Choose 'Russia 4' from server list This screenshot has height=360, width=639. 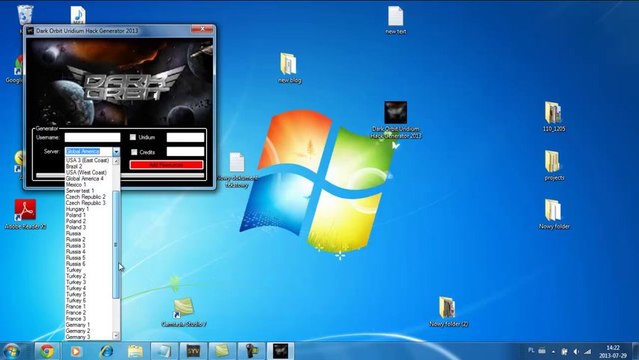[x=76, y=252]
